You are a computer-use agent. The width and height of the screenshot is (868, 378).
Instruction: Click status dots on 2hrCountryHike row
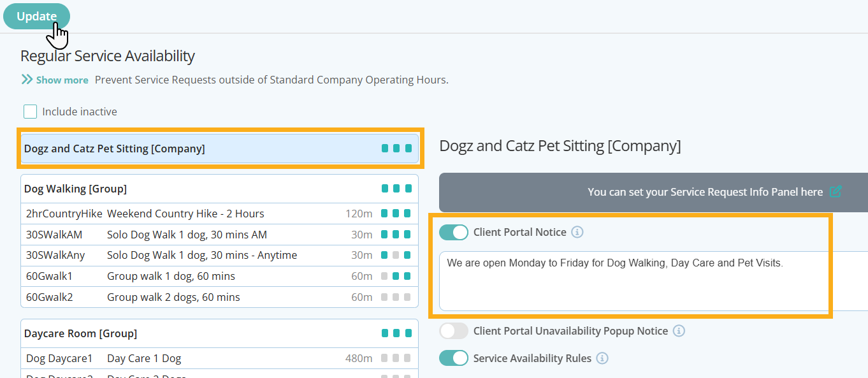pos(396,214)
